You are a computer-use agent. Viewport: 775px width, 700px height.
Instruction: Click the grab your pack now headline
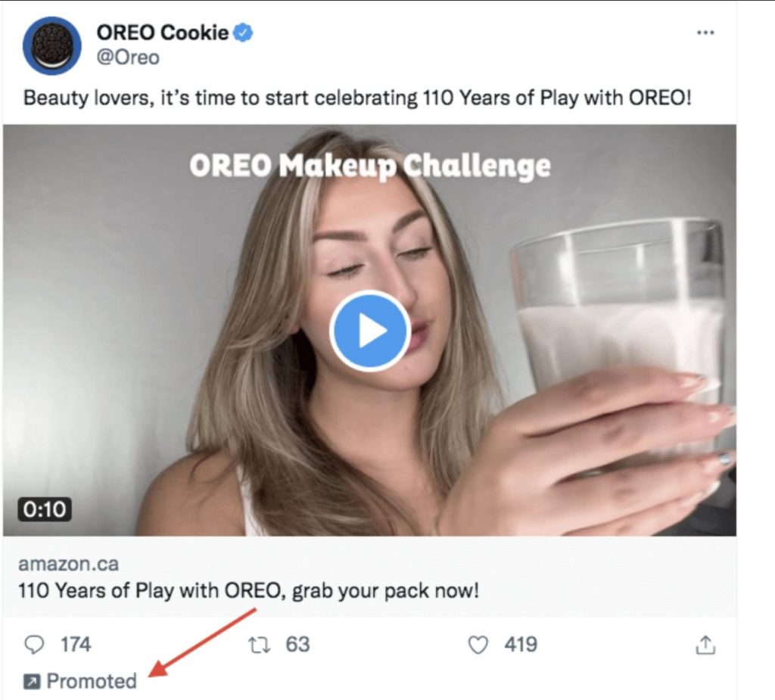point(248,591)
